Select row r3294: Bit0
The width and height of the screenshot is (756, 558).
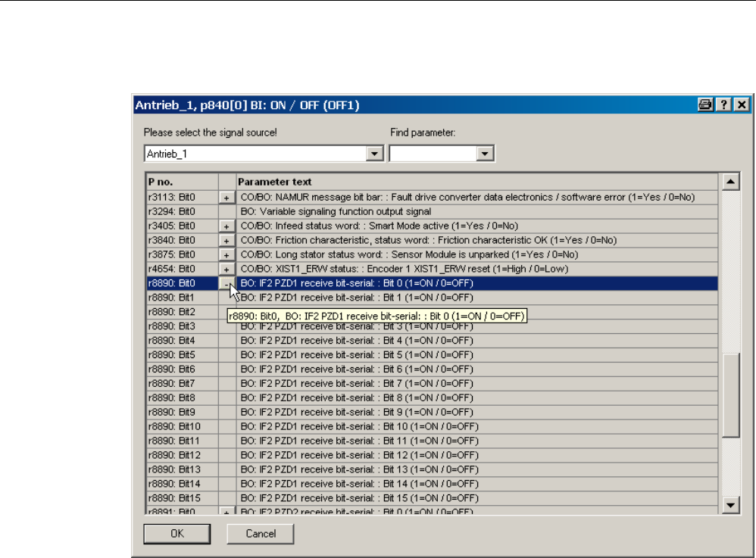pyautogui.click(x=432, y=211)
